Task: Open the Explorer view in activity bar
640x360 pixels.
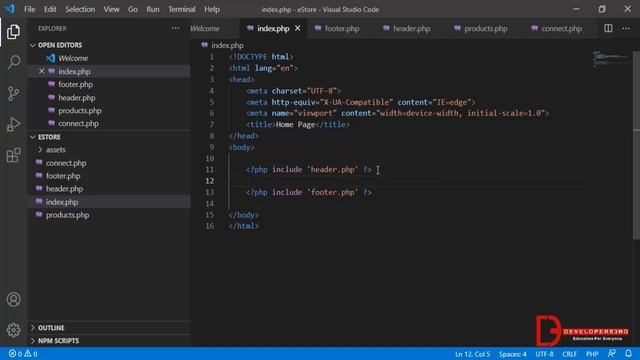Action: [13, 31]
